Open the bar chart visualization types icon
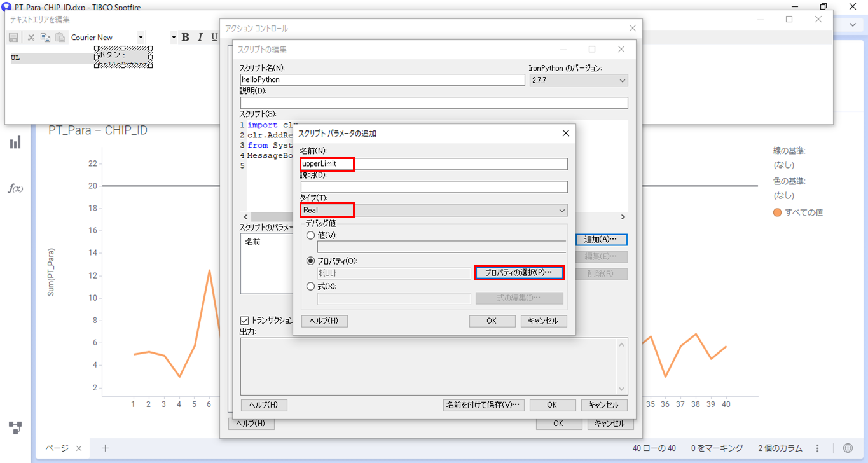Screen dimensions: 868x463 point(15,142)
